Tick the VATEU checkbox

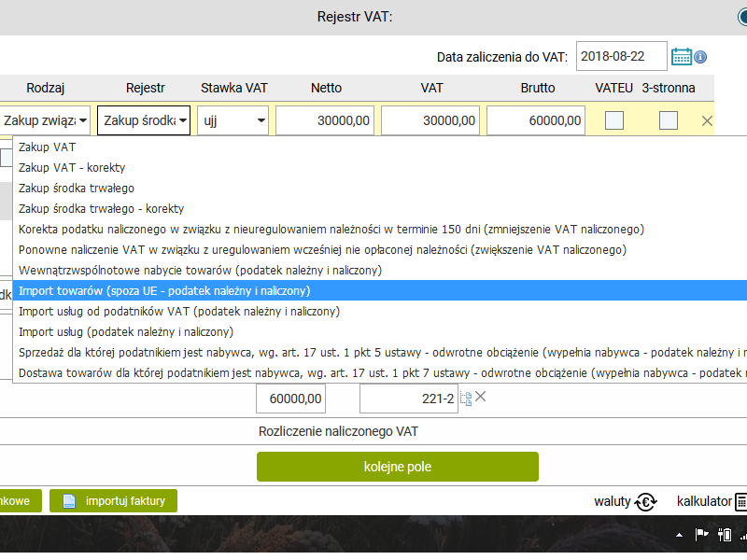[614, 120]
